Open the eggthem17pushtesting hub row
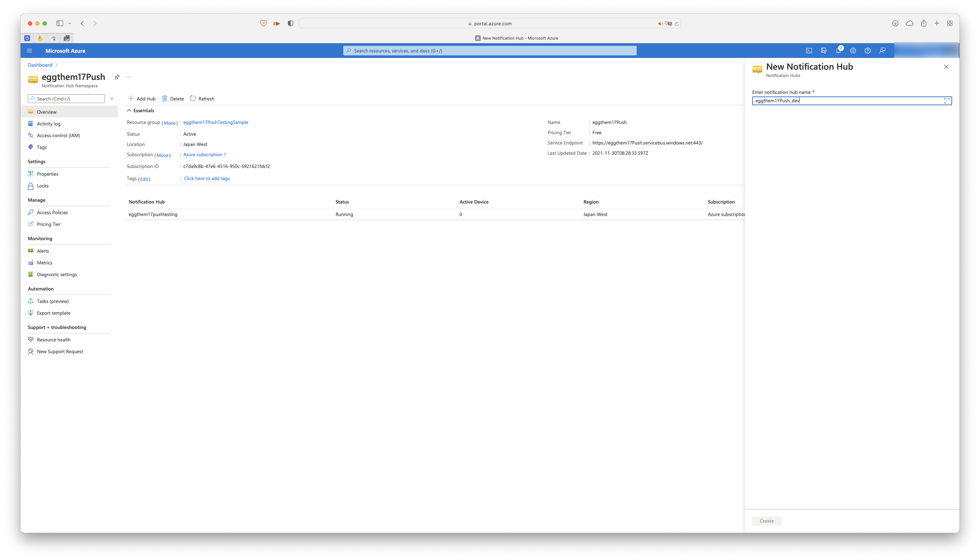 (153, 214)
